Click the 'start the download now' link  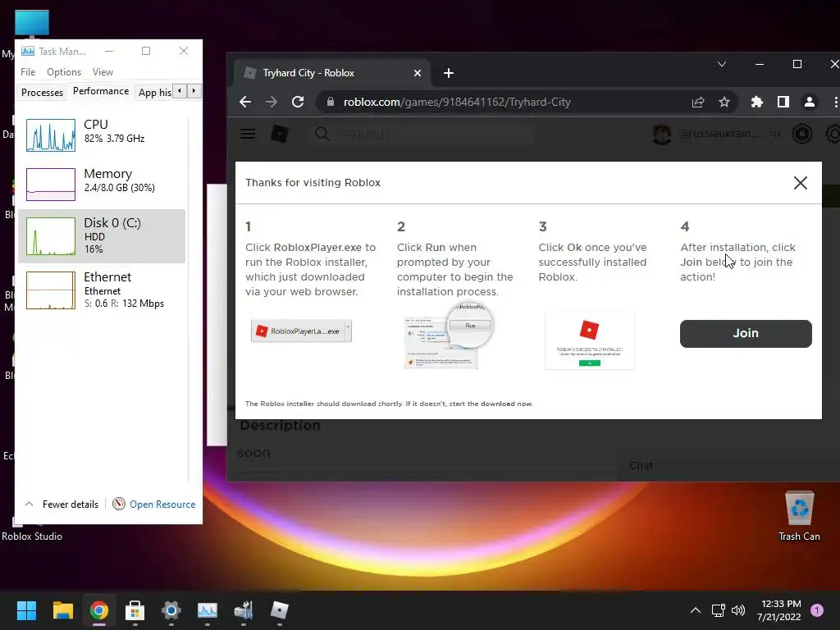[x=491, y=404]
